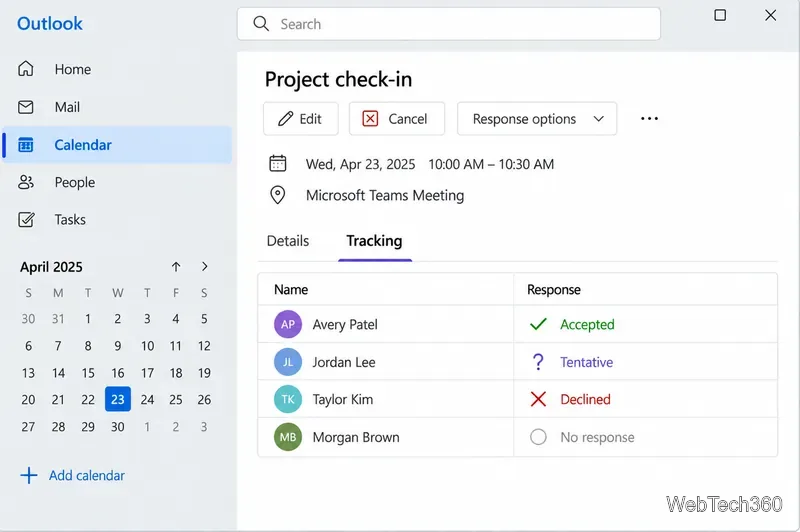Click the Tentative response text

click(x=587, y=362)
